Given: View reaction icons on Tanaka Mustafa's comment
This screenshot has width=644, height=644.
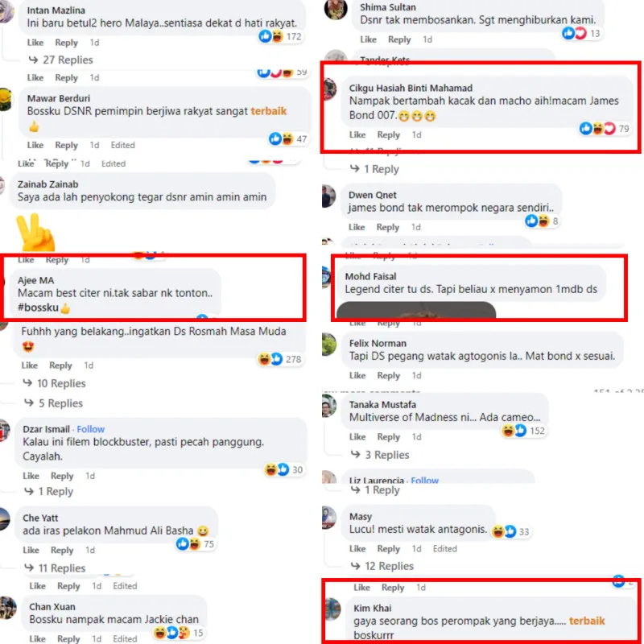Looking at the screenshot, I should pyautogui.click(x=523, y=431).
